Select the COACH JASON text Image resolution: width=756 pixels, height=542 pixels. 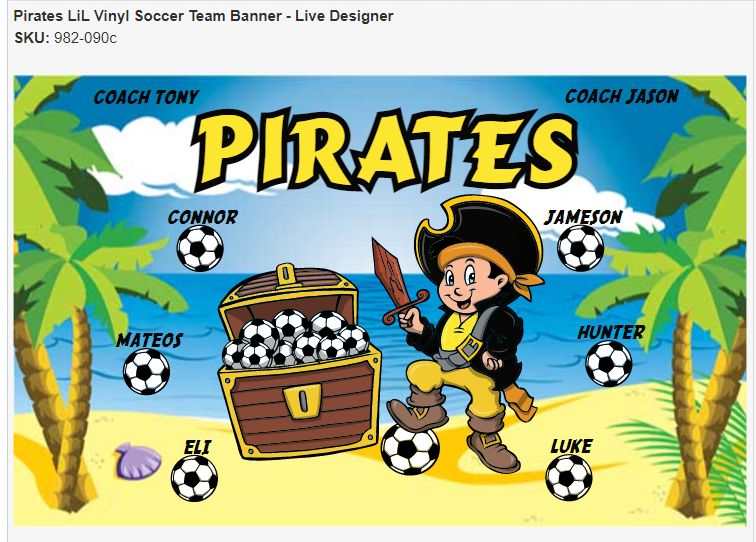622,96
